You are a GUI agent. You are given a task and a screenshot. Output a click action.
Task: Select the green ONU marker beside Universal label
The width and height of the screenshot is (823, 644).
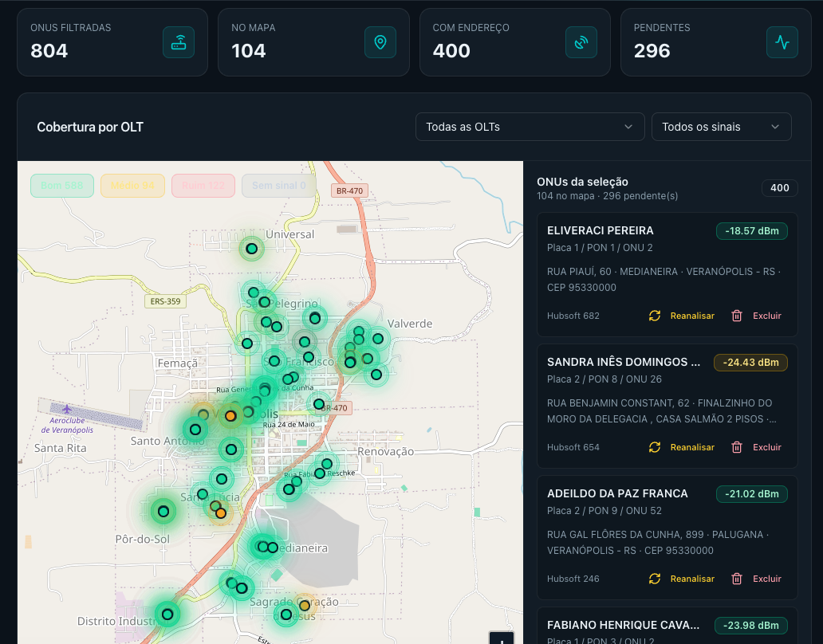pos(252,249)
